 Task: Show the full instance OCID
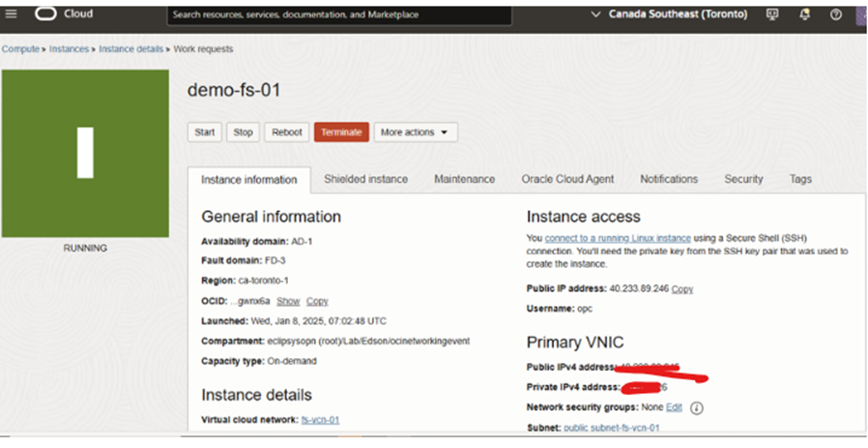click(288, 301)
